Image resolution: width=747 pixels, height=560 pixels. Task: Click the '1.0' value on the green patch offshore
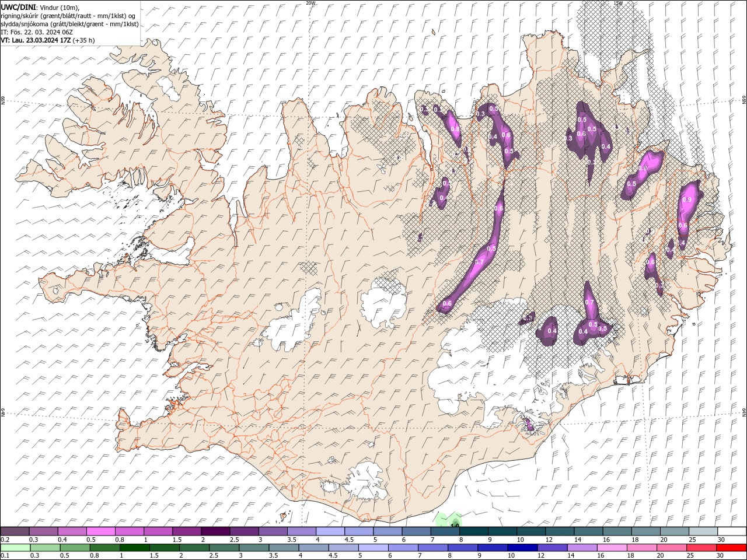tap(455, 526)
